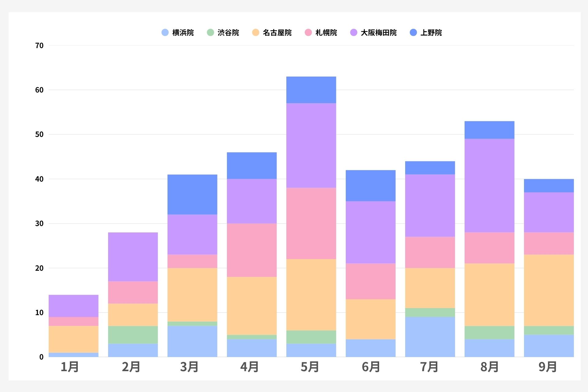The height and width of the screenshot is (392, 588).
Task: Click the purple 大阪梅田院 segment in 5月 bar
Action: [x=311, y=145]
